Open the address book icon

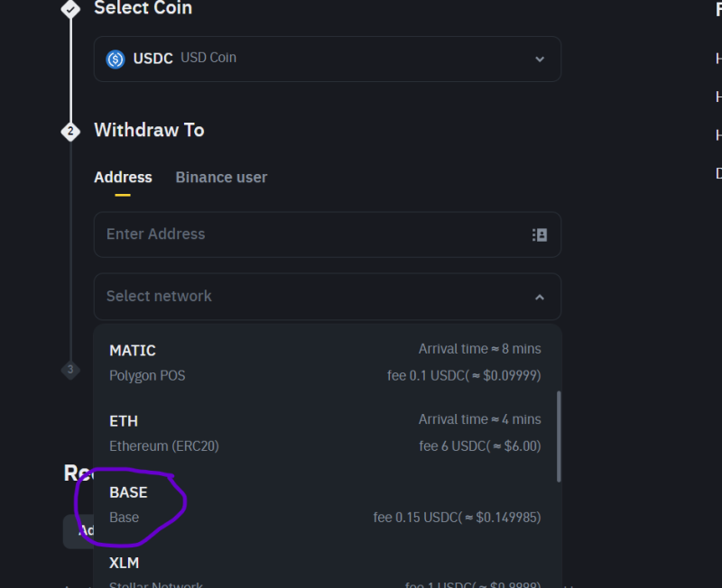539,235
